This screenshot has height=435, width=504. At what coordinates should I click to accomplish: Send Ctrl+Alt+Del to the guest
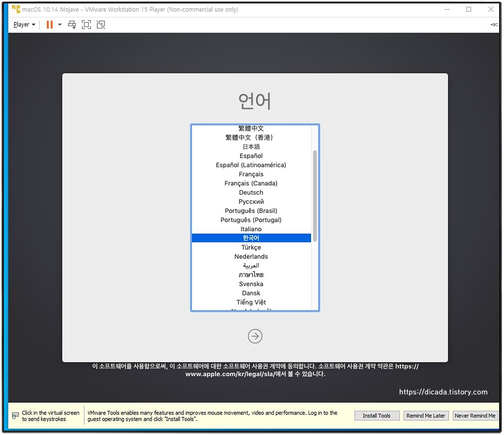72,25
